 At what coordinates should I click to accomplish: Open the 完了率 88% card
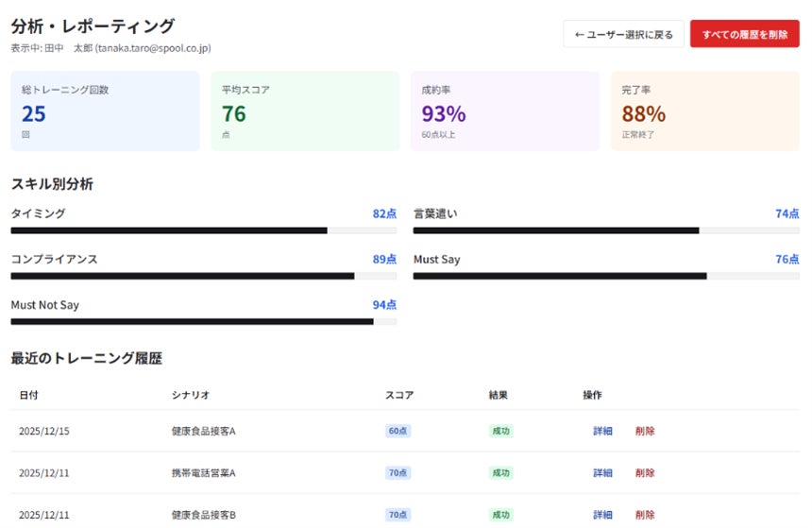(x=704, y=111)
